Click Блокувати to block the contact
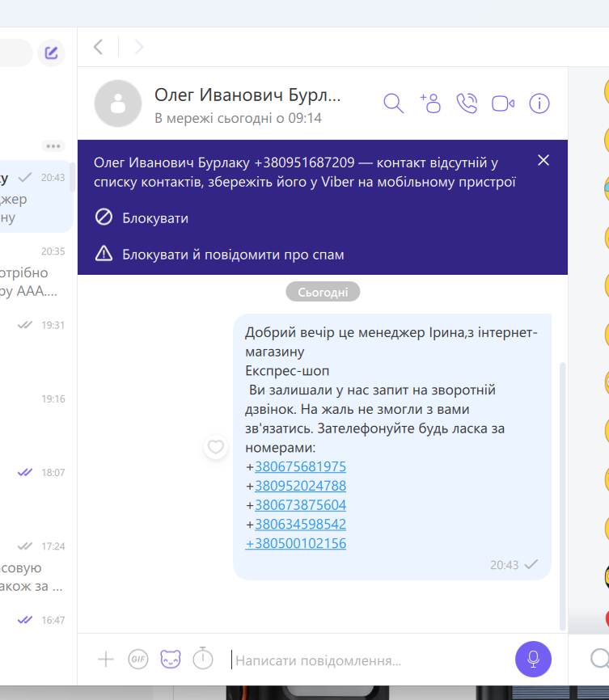This screenshot has width=609, height=700. click(x=142, y=218)
